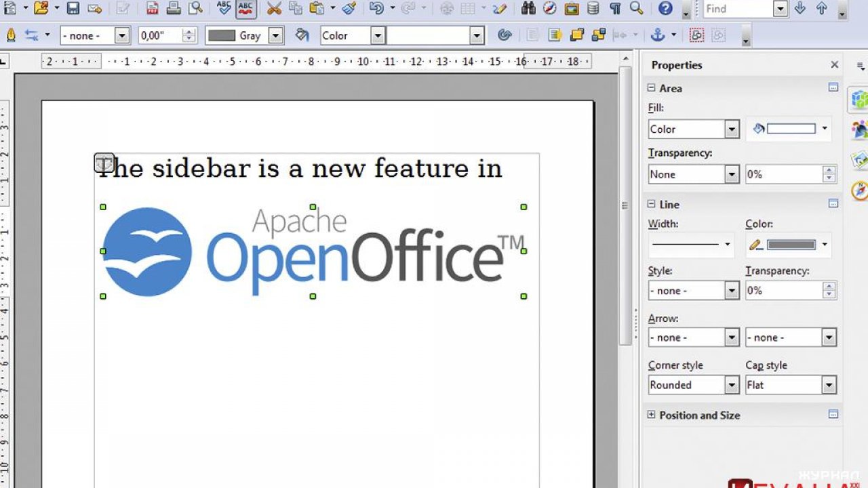Find Previous up arrow
Viewport: 868px width, 488px height.
click(x=821, y=8)
